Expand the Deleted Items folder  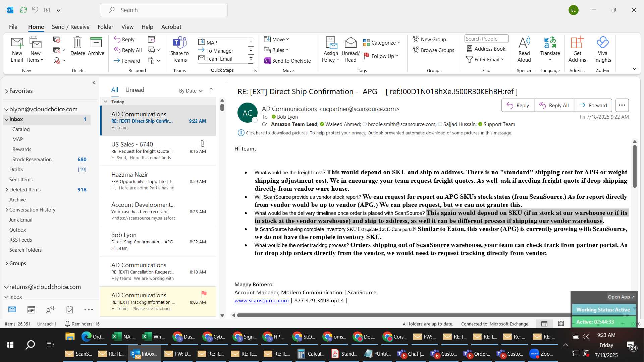coord(7,190)
